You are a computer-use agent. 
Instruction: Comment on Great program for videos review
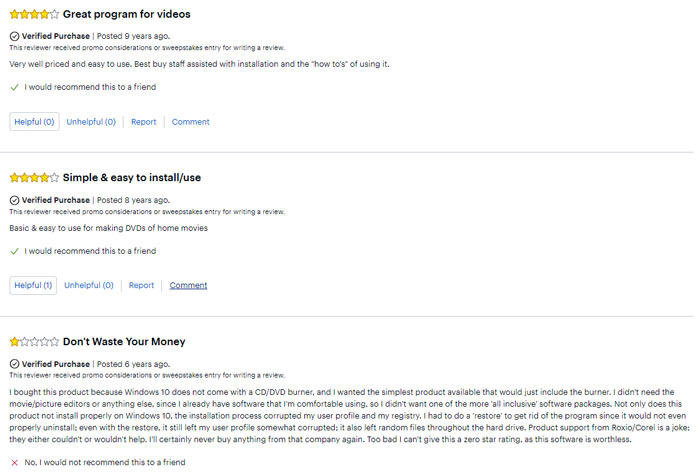click(191, 122)
